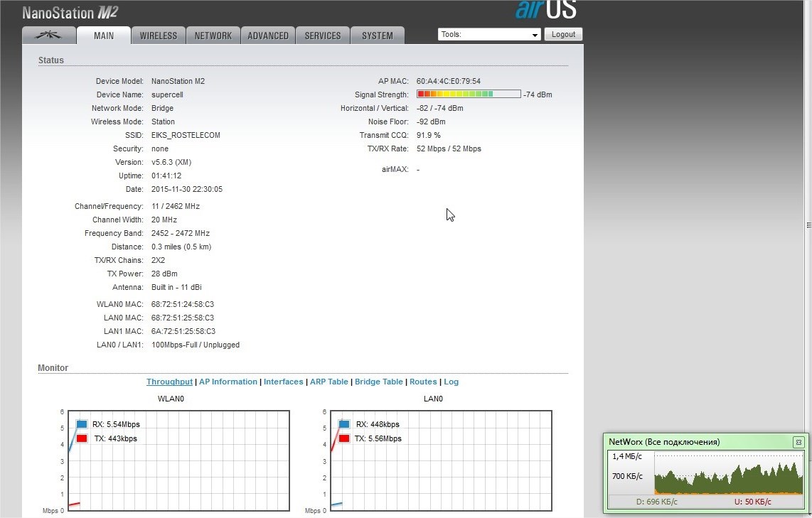Expand the Tools dropdown
Screen dimensions: 812x518
pos(489,34)
